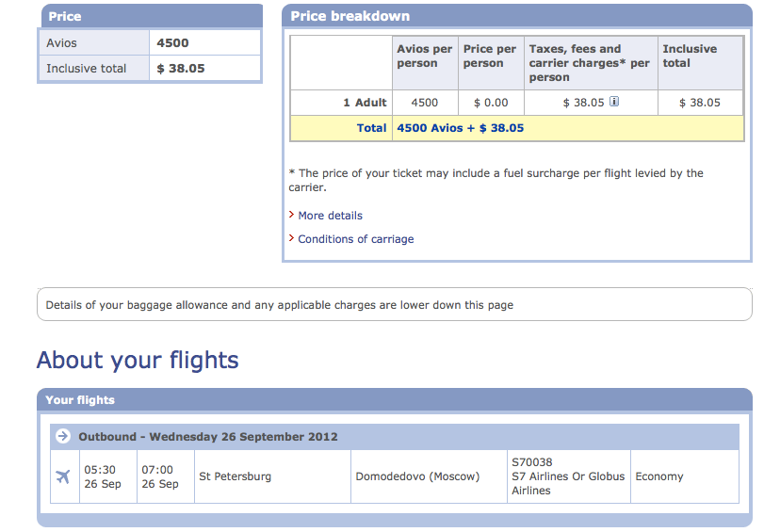The height and width of the screenshot is (532, 764).
Task: Click red chevron before Conditions of carriage
Action: click(291, 237)
